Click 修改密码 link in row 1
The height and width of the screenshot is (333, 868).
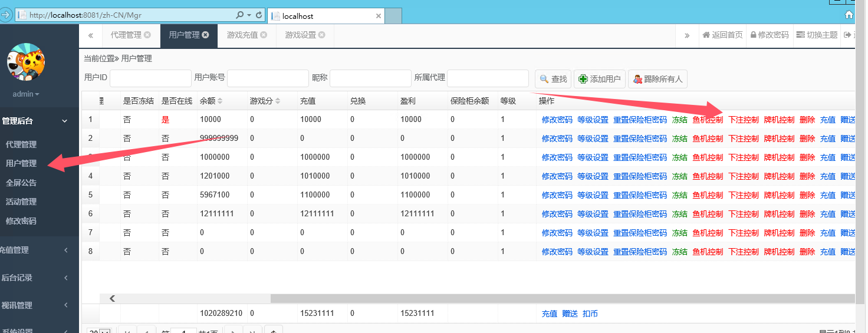557,120
